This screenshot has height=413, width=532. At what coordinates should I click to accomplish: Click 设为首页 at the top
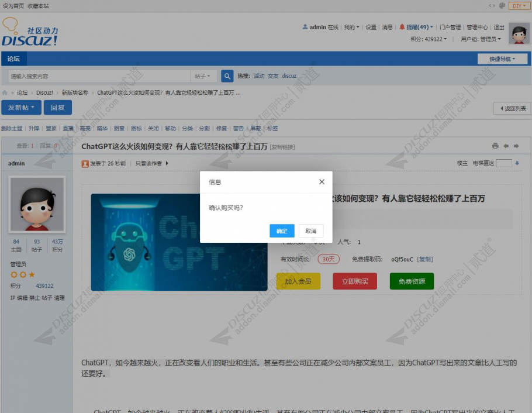tap(13, 6)
